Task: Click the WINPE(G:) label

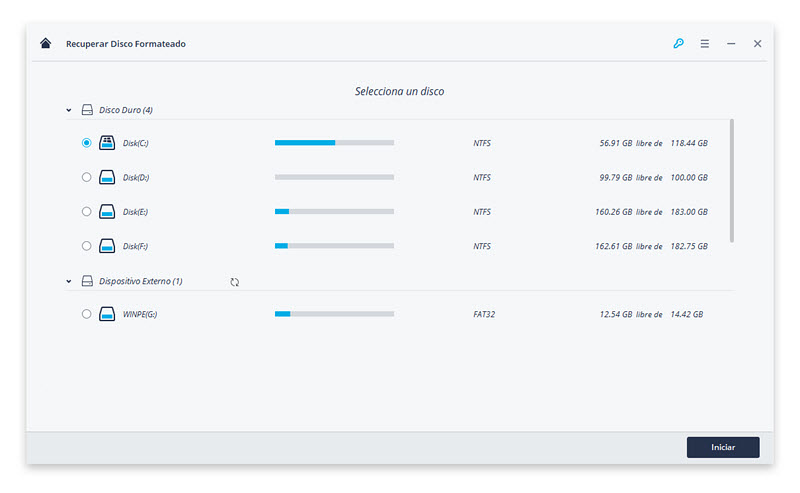Action: 140,314
